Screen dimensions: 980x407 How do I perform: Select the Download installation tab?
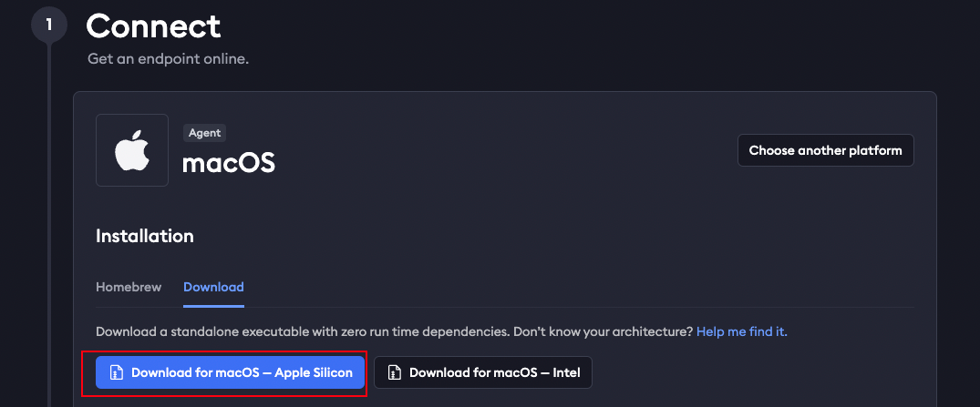tap(213, 287)
